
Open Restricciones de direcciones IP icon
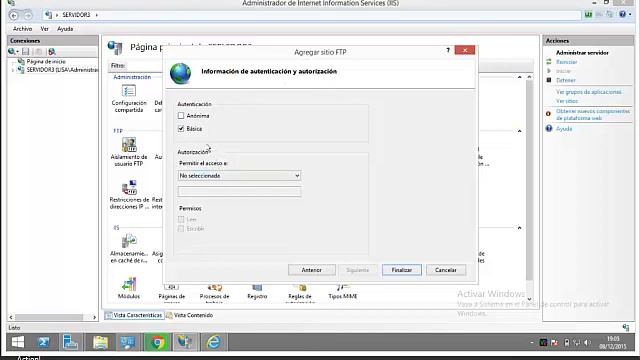point(129,195)
